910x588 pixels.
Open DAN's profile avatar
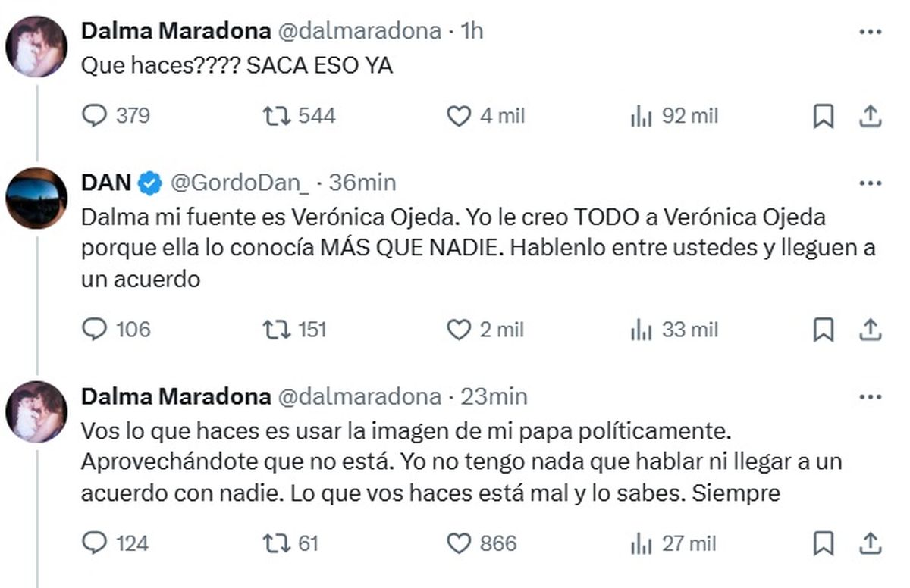pos(36,198)
